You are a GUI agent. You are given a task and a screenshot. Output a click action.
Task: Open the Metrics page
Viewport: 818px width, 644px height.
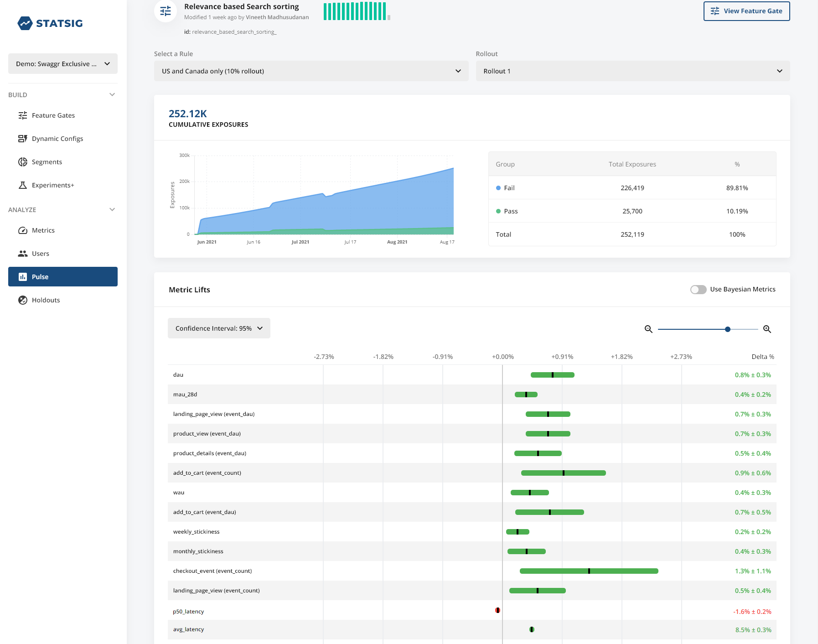click(43, 230)
